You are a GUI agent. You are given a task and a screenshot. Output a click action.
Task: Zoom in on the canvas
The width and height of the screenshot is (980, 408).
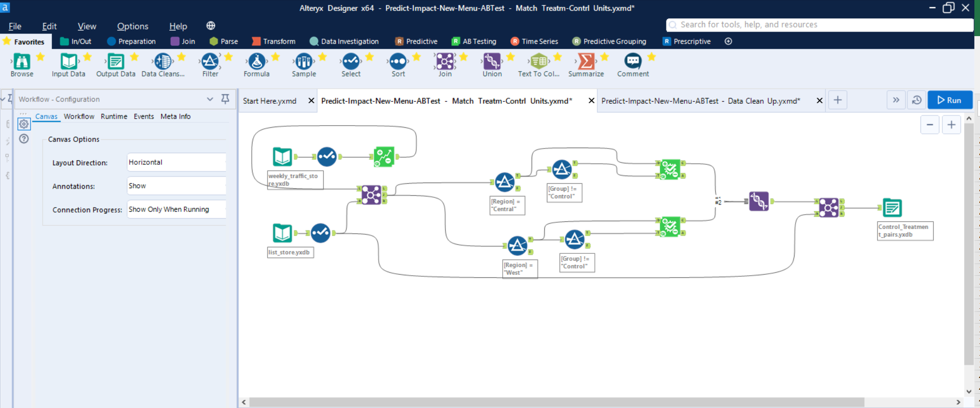(x=951, y=125)
